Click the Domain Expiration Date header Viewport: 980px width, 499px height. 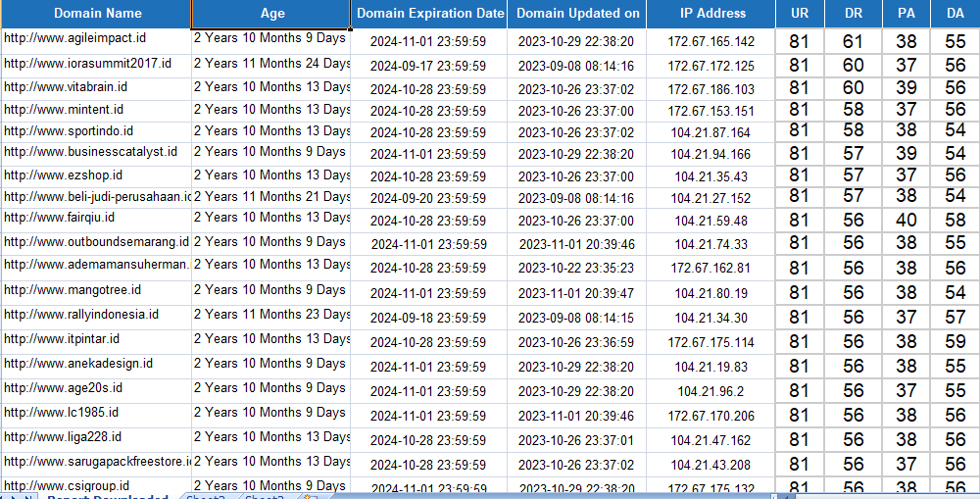[x=428, y=14]
